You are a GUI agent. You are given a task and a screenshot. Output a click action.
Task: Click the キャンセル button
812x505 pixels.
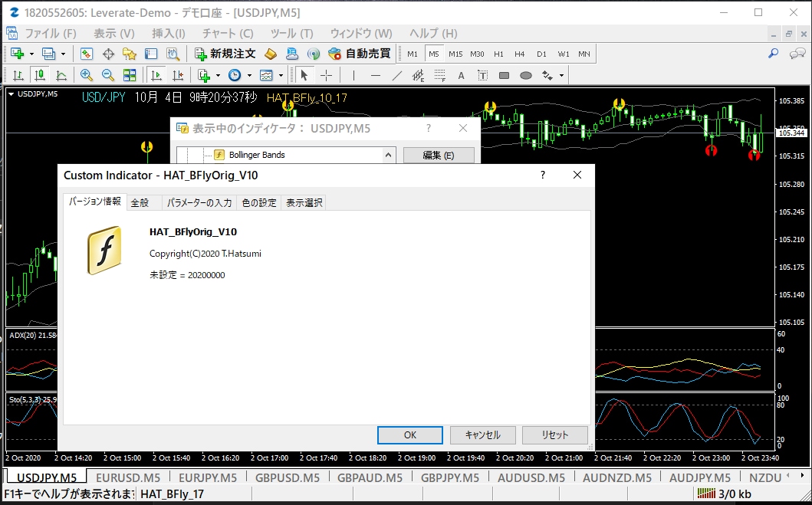pos(482,435)
